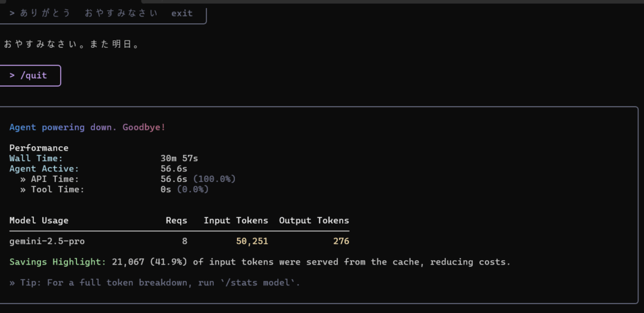The image size is (644, 313).
Task: Click the 0s (0.0%) tool time value
Action: [x=184, y=189]
